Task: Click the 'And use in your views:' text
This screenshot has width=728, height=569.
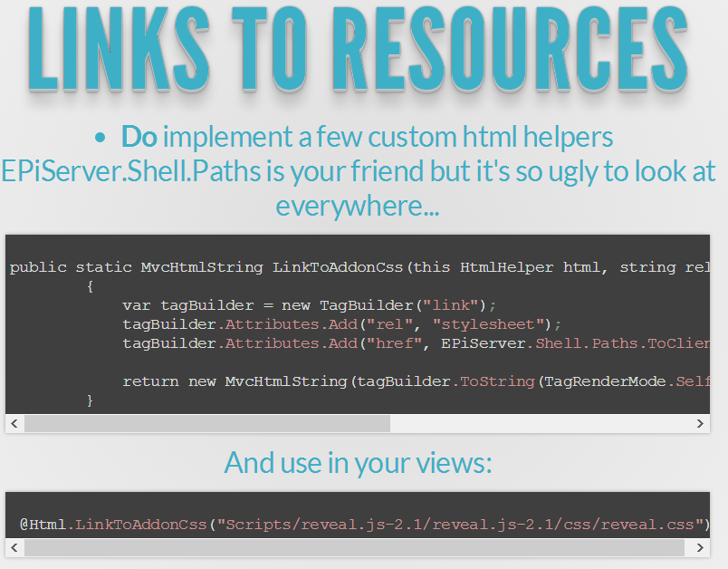Action: coord(359,463)
